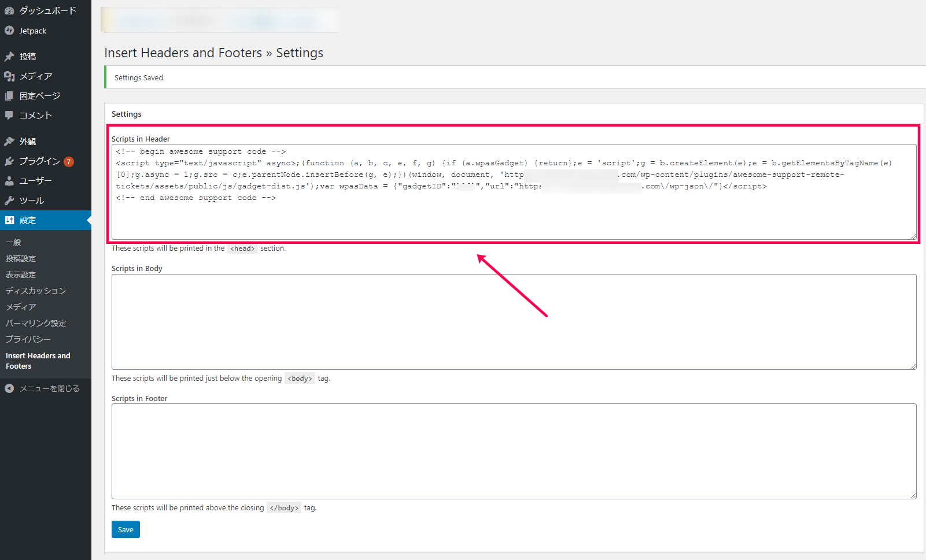This screenshot has width=926, height=560.
Task: Click the speech bubble icon beside コメント
Action: point(9,116)
